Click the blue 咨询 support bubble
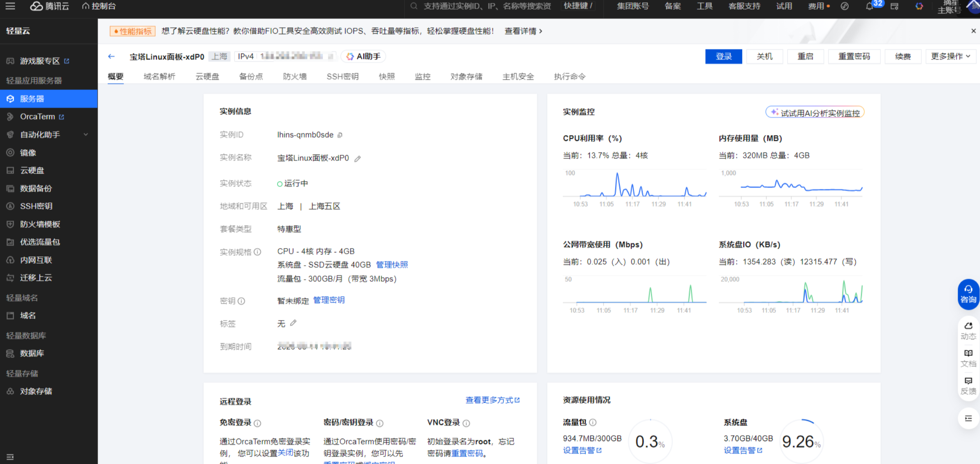Viewport: 980px width, 464px height. point(968,294)
